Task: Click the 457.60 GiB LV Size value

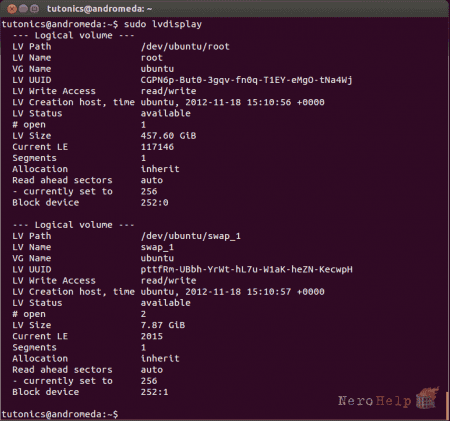Action: click(168, 136)
